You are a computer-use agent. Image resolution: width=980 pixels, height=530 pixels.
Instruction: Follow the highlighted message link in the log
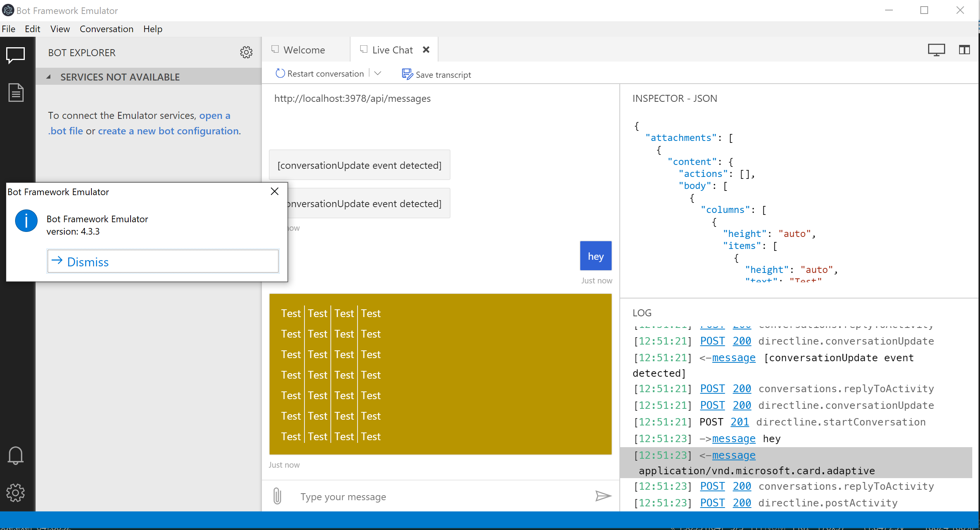click(x=733, y=455)
